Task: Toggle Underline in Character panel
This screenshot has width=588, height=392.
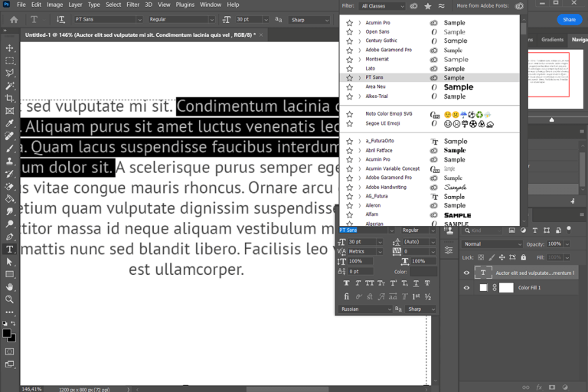Action: [x=416, y=283]
